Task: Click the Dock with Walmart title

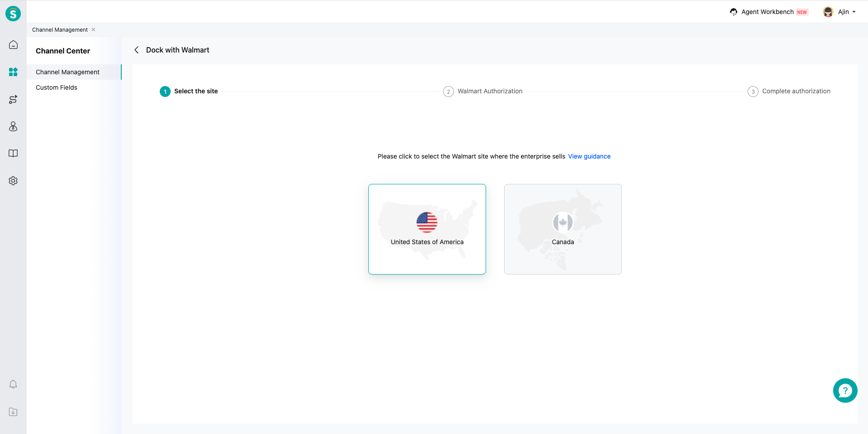Action: pyautogui.click(x=177, y=50)
